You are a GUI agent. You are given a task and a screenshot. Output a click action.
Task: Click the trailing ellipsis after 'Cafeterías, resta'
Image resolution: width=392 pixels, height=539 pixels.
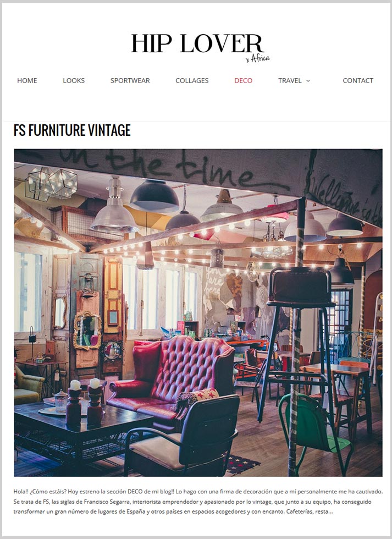pos(330,512)
